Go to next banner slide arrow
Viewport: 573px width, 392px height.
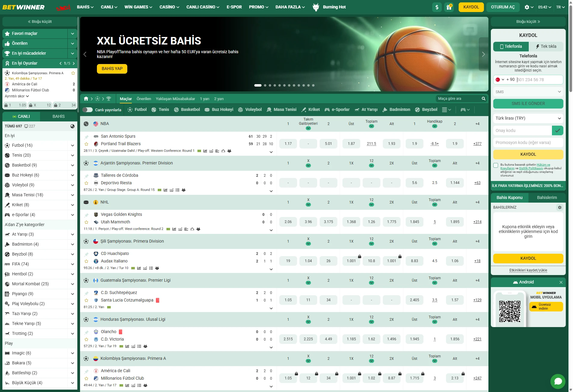click(483, 54)
